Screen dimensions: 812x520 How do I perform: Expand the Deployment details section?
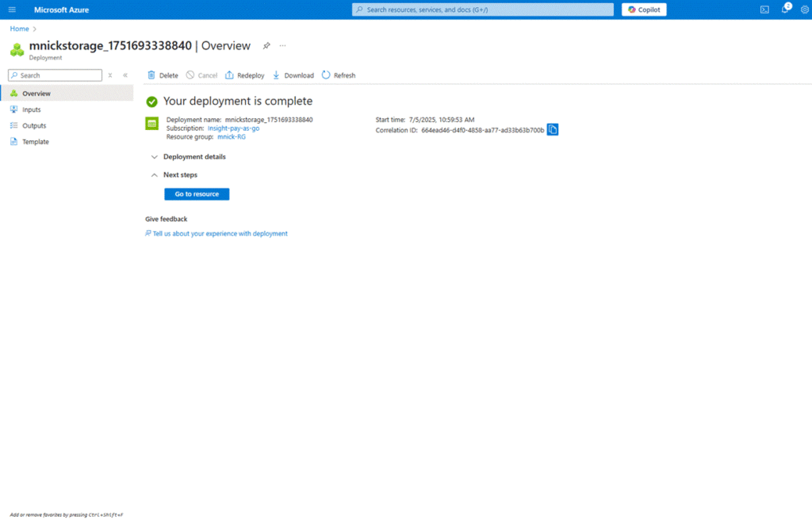[x=154, y=157]
